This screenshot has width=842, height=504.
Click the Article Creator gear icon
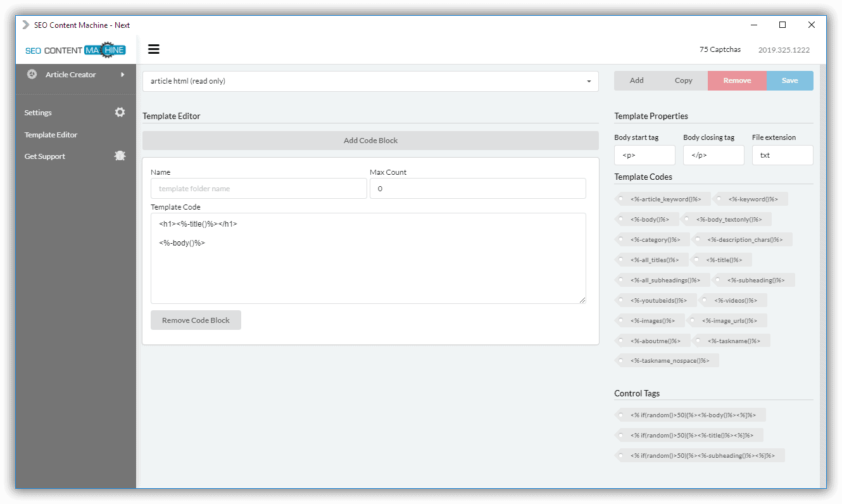point(32,74)
